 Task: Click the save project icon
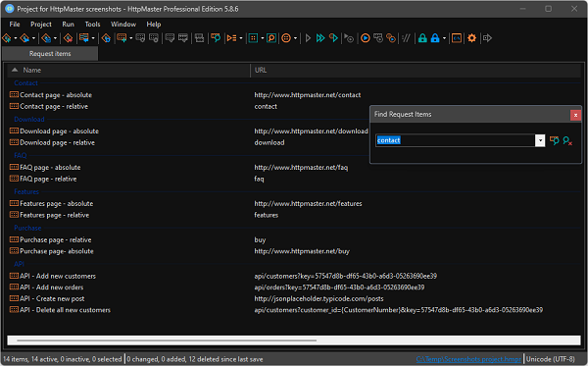(46, 38)
